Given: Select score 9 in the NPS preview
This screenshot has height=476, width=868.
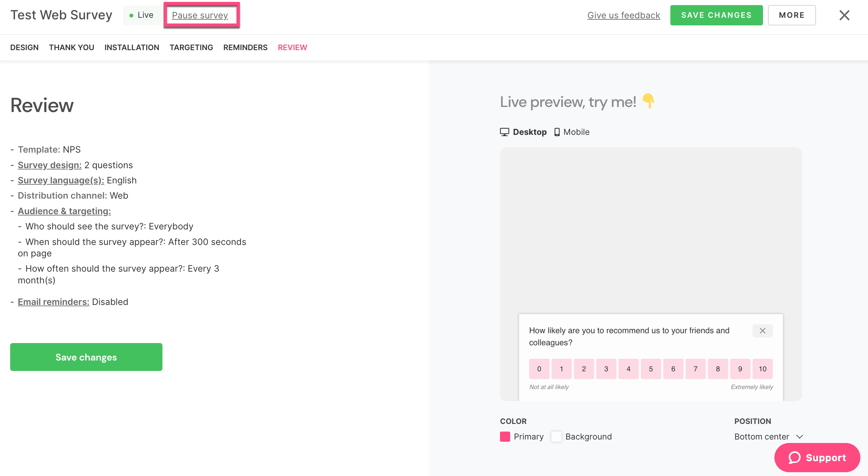Looking at the screenshot, I should point(740,369).
